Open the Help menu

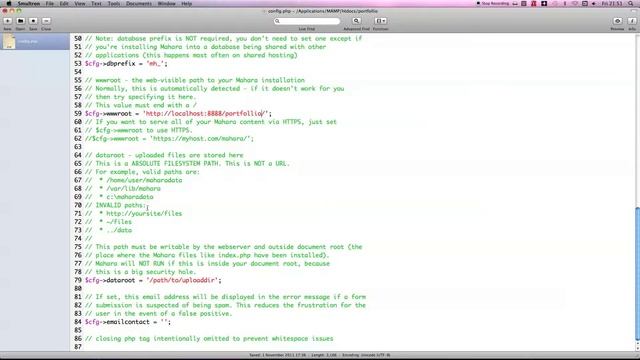[187, 3]
